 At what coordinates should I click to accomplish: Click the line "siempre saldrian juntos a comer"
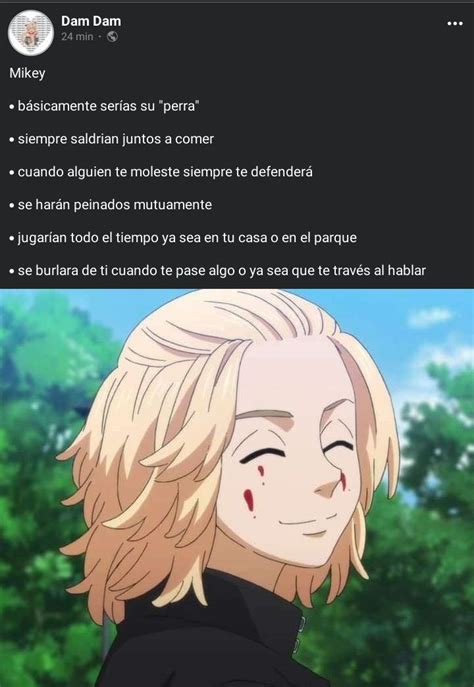click(x=111, y=139)
